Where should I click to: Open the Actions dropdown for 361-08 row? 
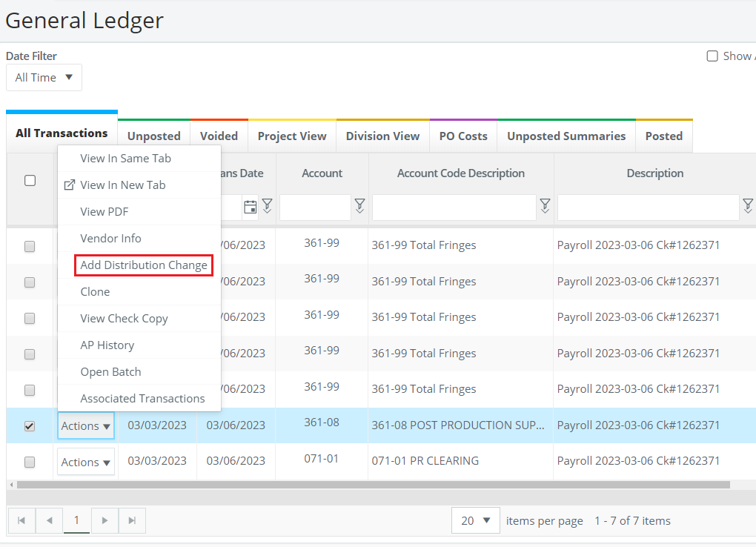[86, 426]
